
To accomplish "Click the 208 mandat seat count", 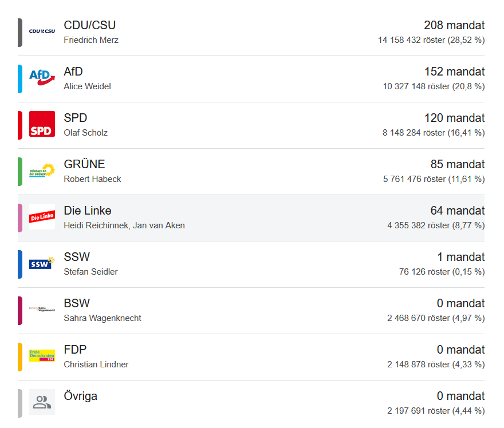I will pos(454,25).
